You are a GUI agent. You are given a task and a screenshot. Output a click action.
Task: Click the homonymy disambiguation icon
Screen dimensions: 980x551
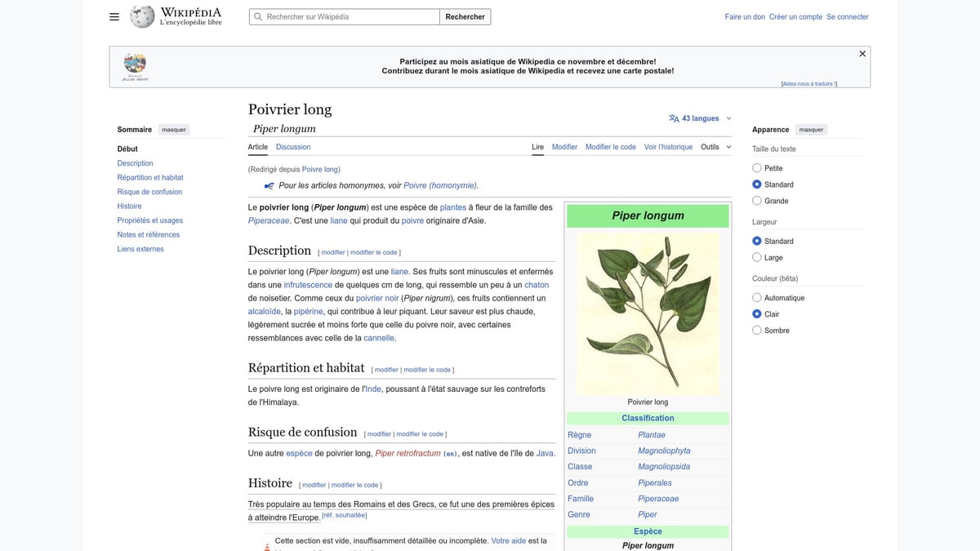[269, 185]
